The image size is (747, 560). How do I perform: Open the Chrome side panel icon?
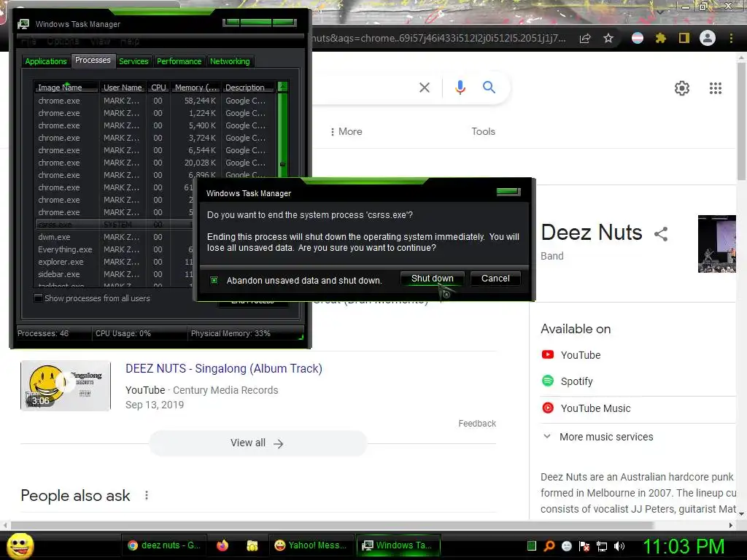click(x=684, y=38)
